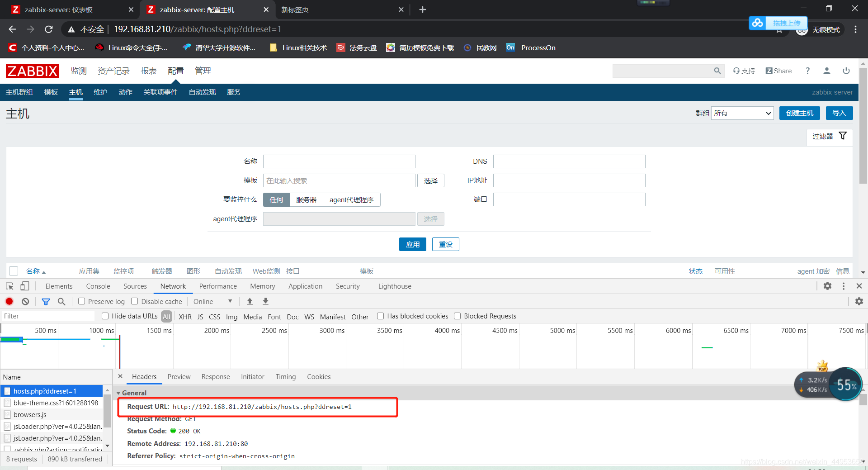Open Chrome's three-dot menu

855,29
